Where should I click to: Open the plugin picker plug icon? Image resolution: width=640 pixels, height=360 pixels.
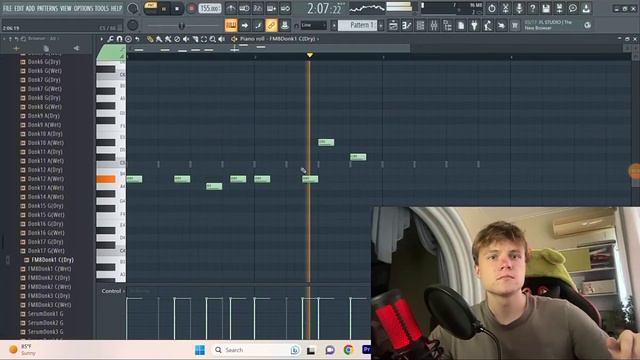[474, 25]
